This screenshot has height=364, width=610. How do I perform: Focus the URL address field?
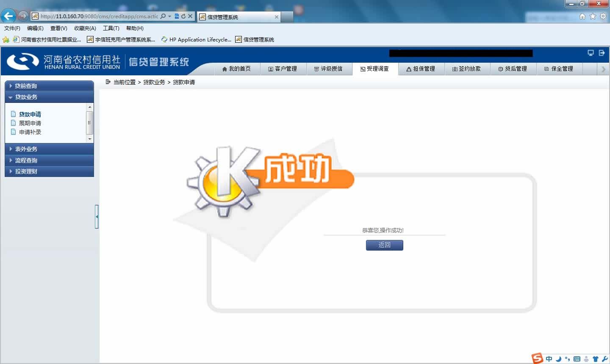pos(100,16)
